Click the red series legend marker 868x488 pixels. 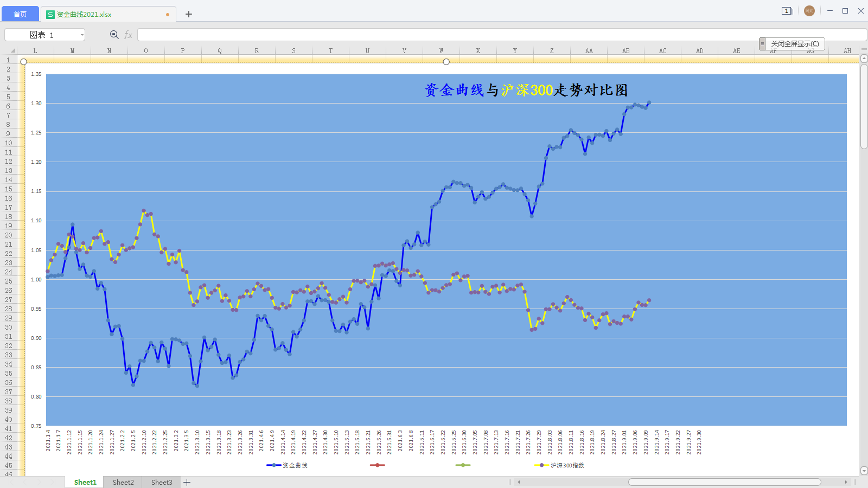click(x=377, y=465)
